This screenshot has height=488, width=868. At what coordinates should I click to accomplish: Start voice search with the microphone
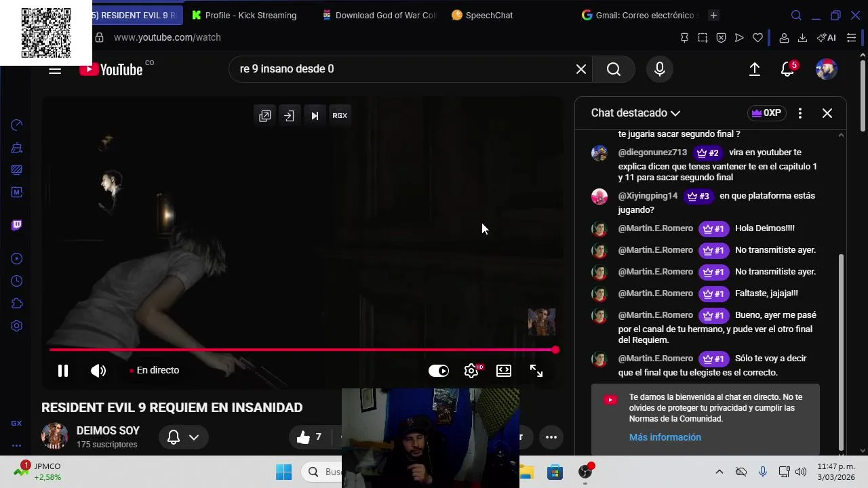click(x=660, y=69)
